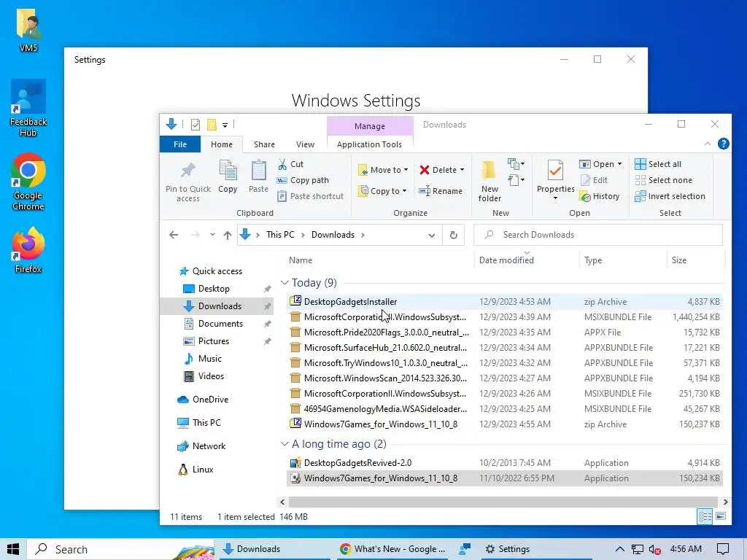Image resolution: width=747 pixels, height=560 pixels.
Task: Minimize the ribbon with the chevron
Action: click(x=708, y=144)
